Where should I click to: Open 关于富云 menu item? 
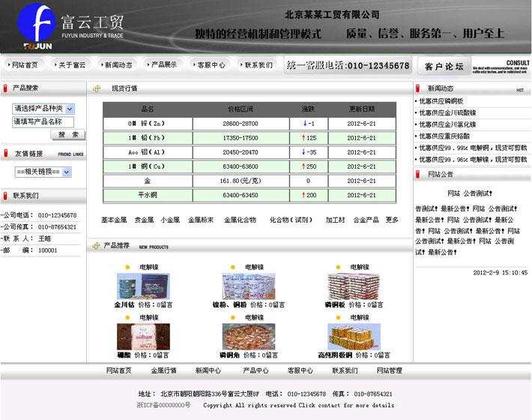[x=70, y=64]
